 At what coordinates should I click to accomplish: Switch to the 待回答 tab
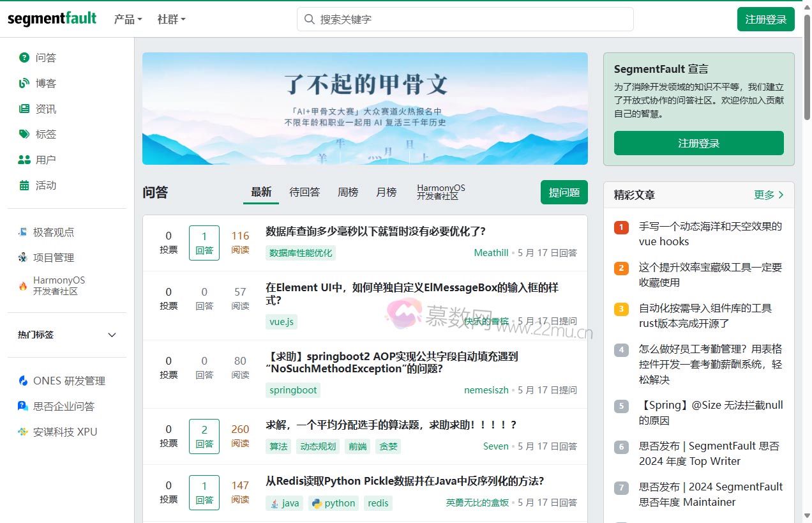click(304, 192)
